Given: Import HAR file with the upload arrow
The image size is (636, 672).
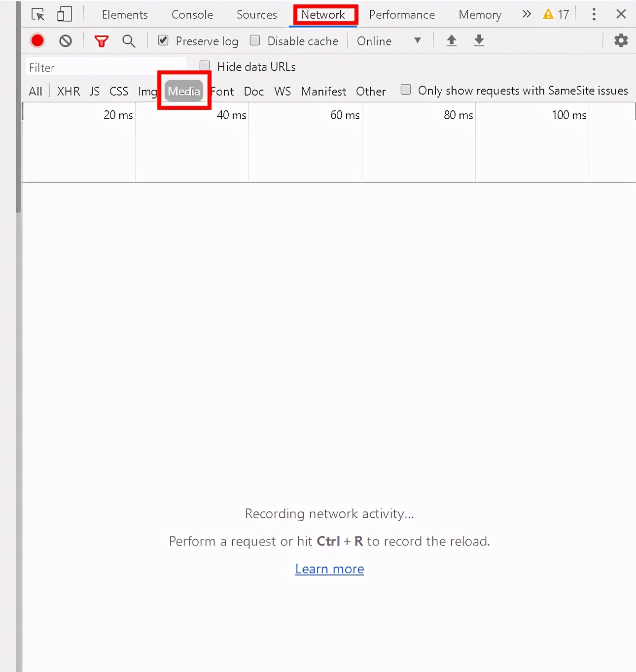Looking at the screenshot, I should 452,41.
